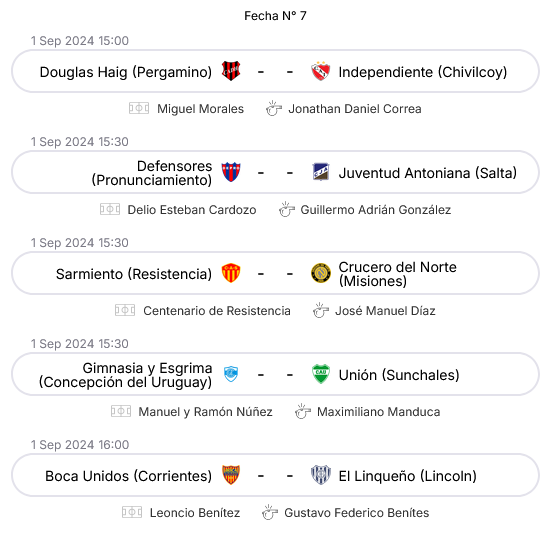
Task: Open the Boca Unidos vs El Linqueño match card
Action: pos(275,475)
